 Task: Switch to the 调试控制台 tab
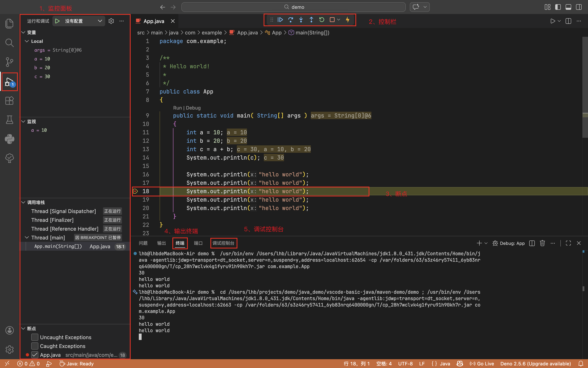click(223, 243)
